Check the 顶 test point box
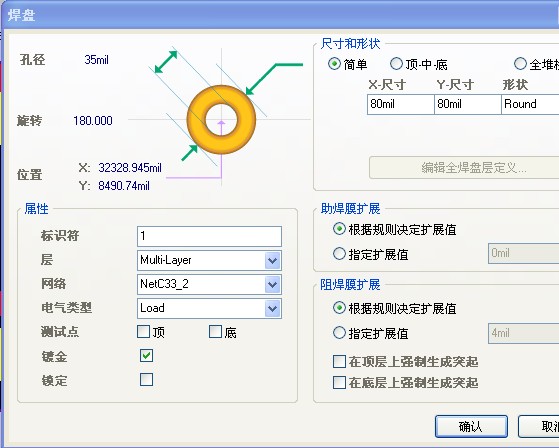 [143, 331]
